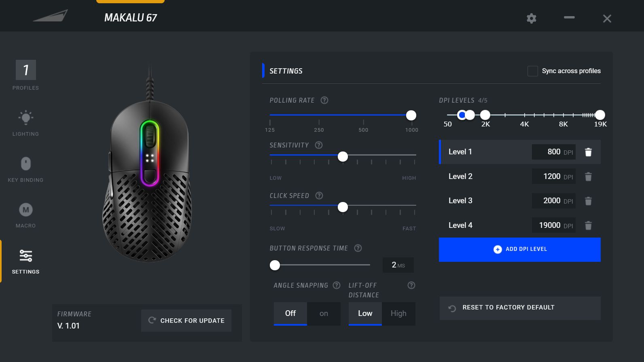
Task: Turn Angle Snapping on
Action: coord(324,314)
